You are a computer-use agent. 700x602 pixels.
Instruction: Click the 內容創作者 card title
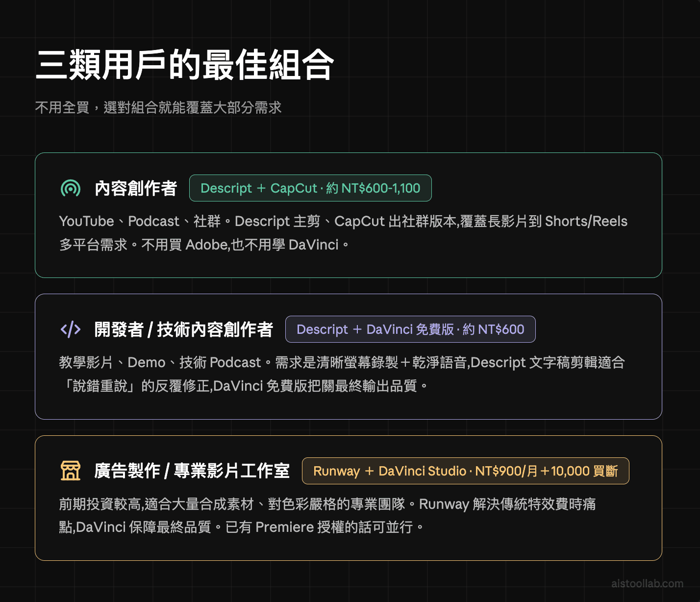(x=136, y=188)
